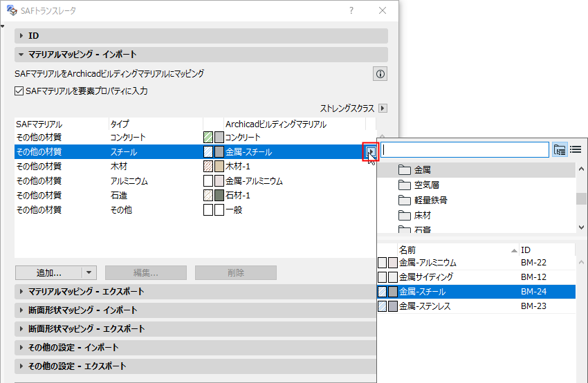Click SAFマテリアル column header
The image size is (588, 383).
(x=62, y=124)
